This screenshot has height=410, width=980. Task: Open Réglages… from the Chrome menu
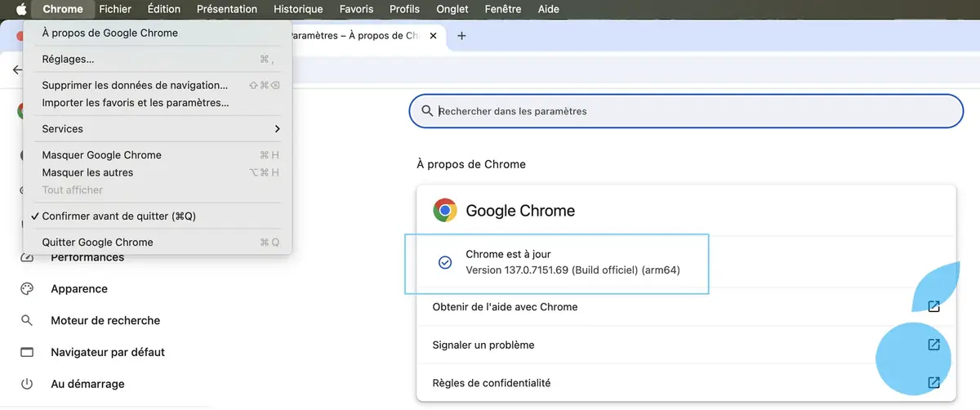click(x=158, y=60)
